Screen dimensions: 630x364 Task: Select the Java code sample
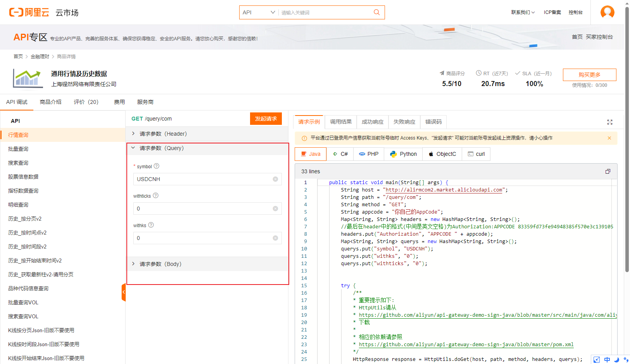tap(311, 154)
